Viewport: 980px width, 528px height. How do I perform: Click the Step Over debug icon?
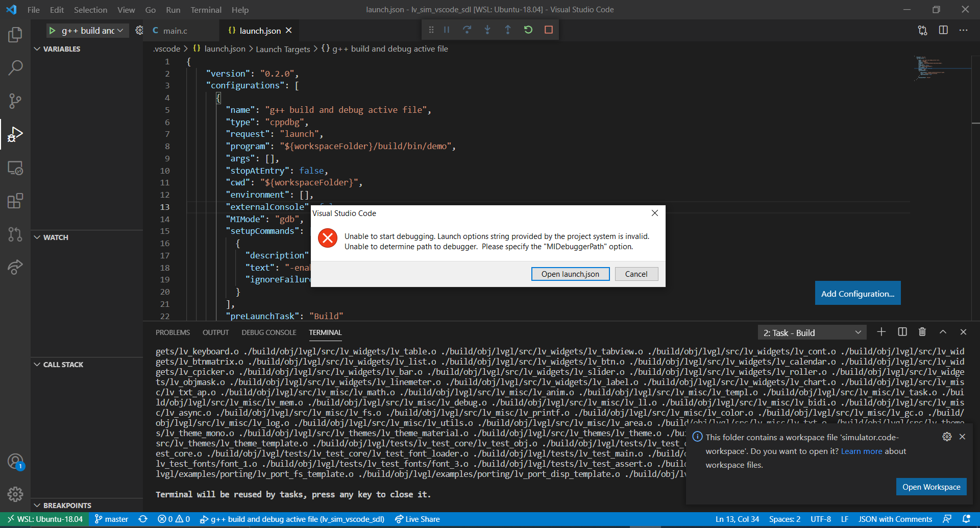(x=467, y=30)
